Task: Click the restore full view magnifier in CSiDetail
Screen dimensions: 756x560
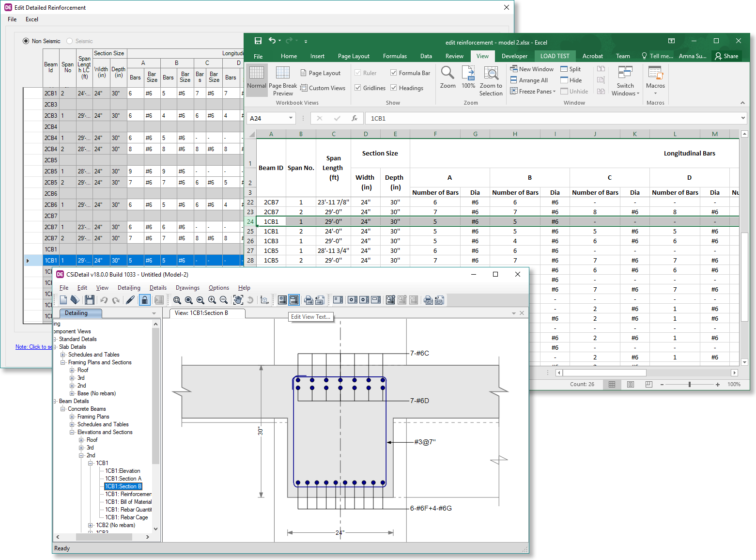Action: tap(189, 300)
